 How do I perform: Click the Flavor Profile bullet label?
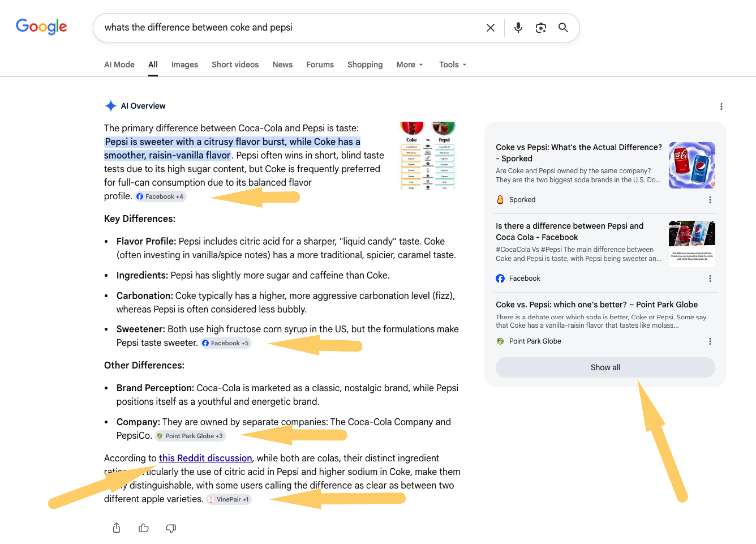point(147,241)
